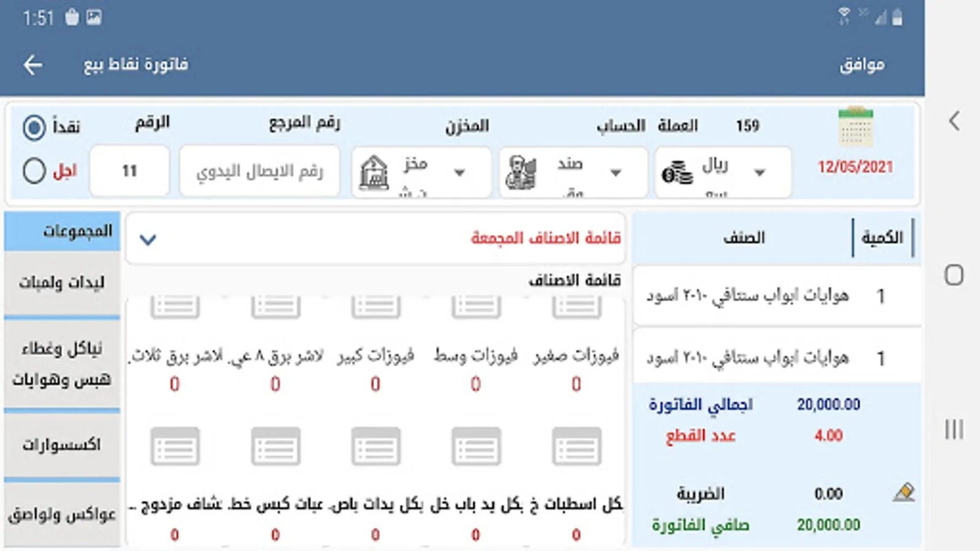Select اكسسوارات group
The height and width of the screenshot is (551, 980).
(62, 444)
